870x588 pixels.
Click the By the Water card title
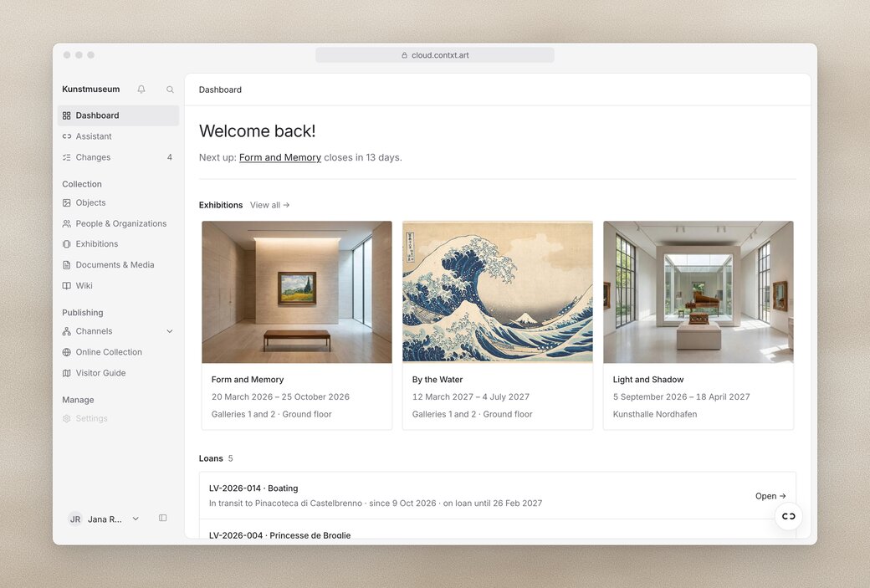click(x=438, y=380)
